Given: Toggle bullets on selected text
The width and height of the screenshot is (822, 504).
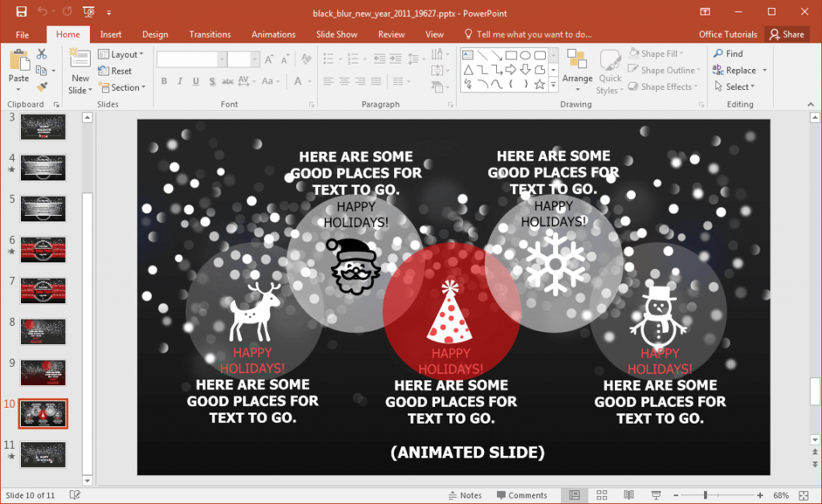Looking at the screenshot, I should 330,57.
